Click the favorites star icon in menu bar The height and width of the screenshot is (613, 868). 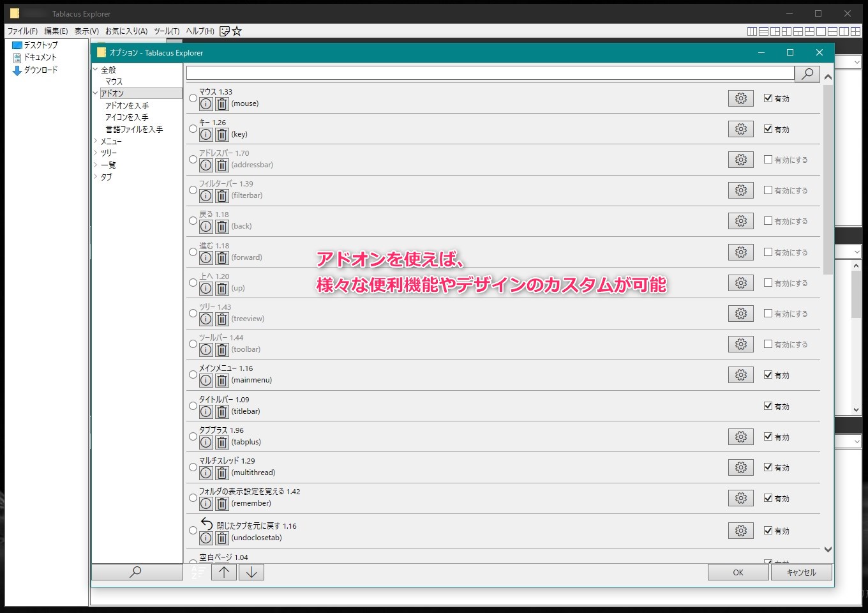[x=237, y=31]
